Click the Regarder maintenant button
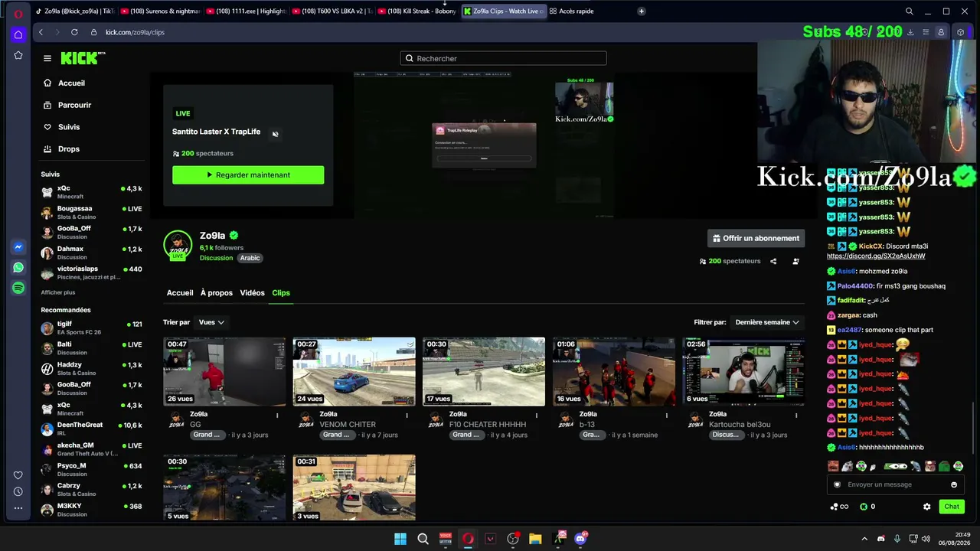 click(248, 175)
